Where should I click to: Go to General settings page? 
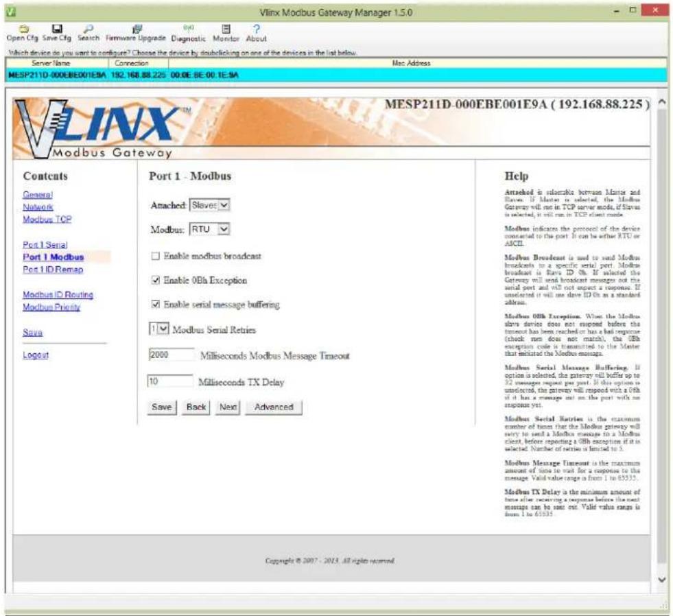(38, 195)
